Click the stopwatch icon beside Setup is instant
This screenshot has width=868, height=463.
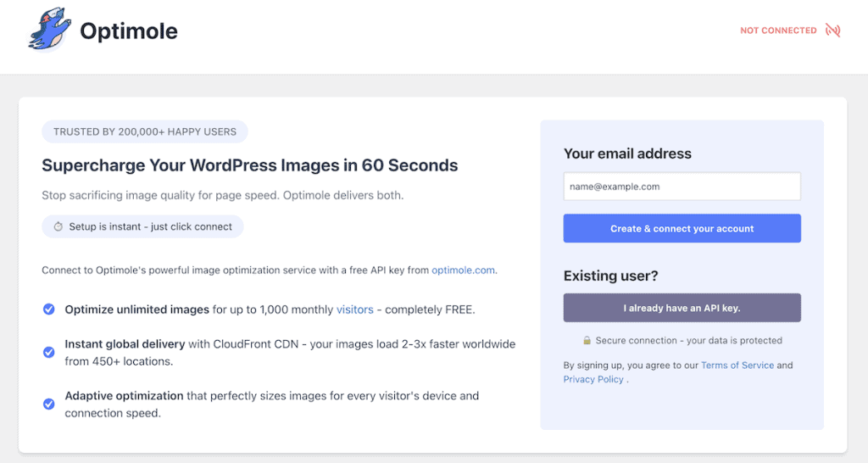click(58, 226)
